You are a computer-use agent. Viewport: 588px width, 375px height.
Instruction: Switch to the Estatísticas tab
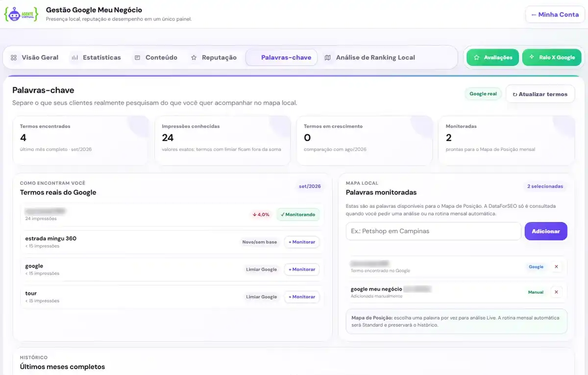coord(96,57)
